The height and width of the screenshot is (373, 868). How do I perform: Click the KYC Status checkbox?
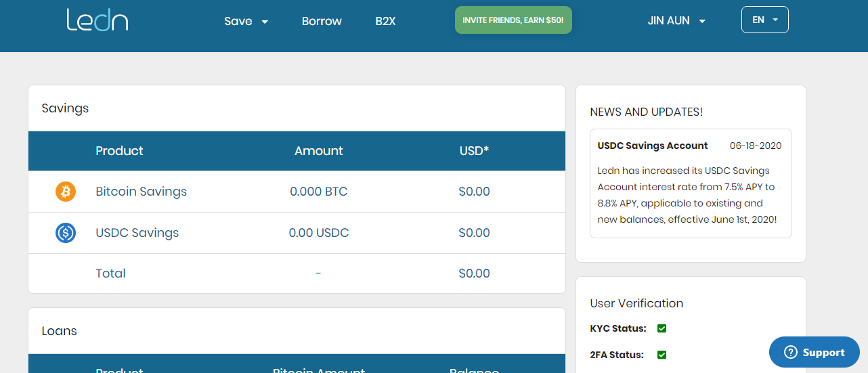[662, 328]
